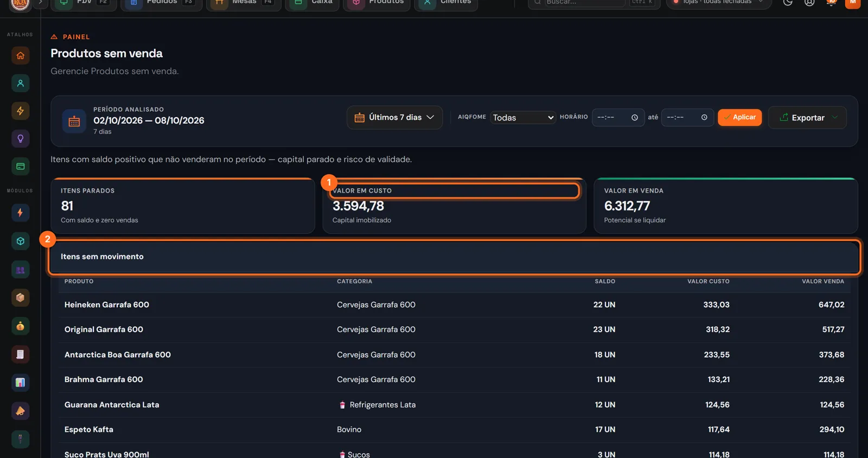868x458 pixels.
Task: Click the VALOR CUSTO column header
Action: tap(709, 282)
